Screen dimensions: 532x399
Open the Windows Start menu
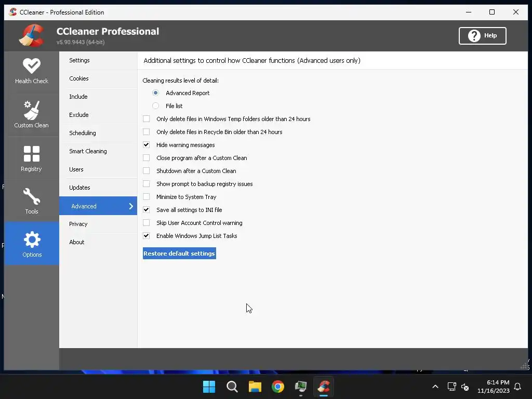click(209, 387)
